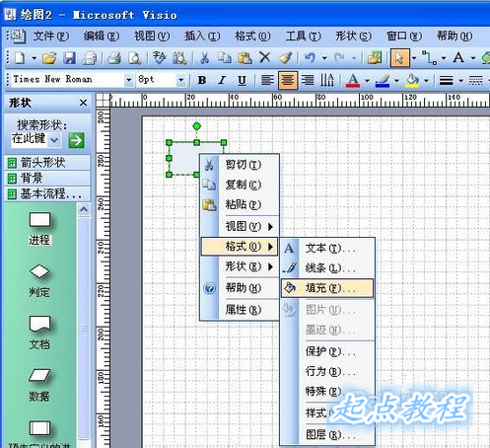Open the 视图(V) menu in menu bar
490x448 pixels.
click(152, 36)
